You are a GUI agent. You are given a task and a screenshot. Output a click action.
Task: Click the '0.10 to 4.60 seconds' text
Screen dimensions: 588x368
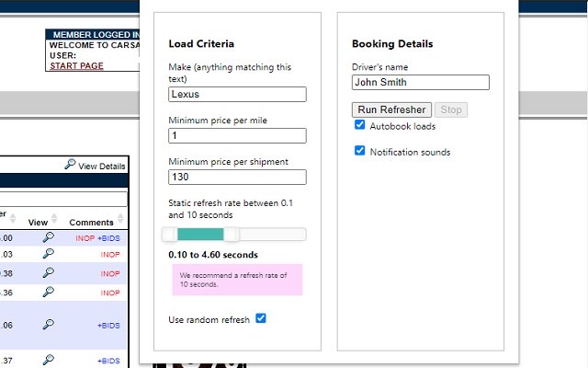[x=213, y=255]
